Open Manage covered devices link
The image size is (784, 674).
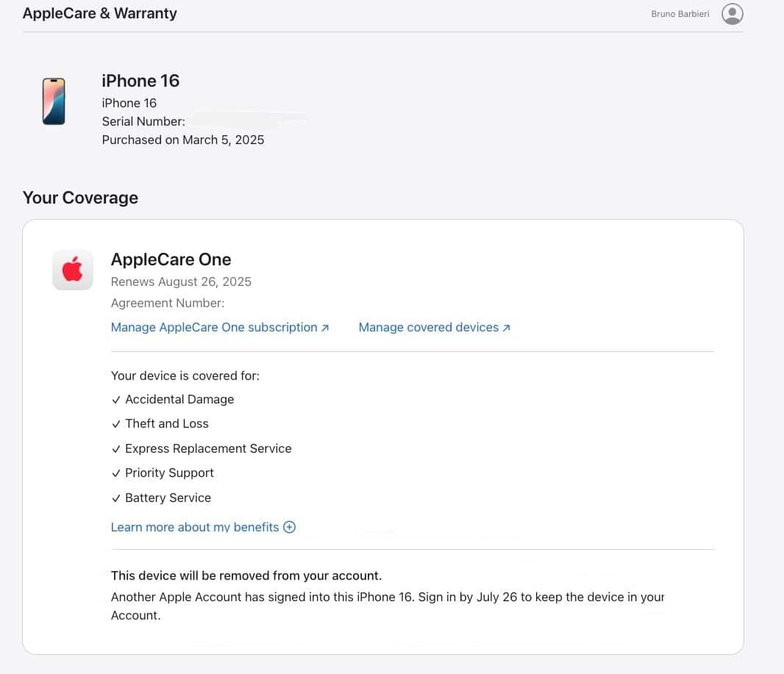[434, 327]
